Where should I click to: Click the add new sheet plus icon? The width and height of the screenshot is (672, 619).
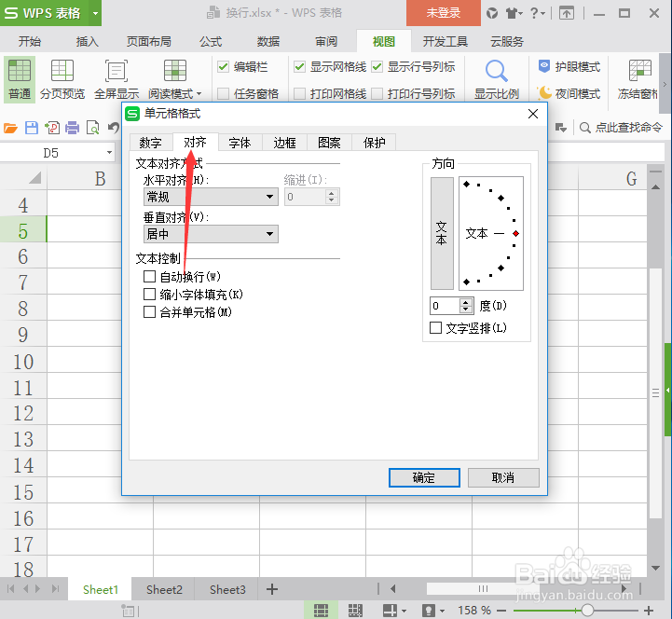[x=272, y=589]
